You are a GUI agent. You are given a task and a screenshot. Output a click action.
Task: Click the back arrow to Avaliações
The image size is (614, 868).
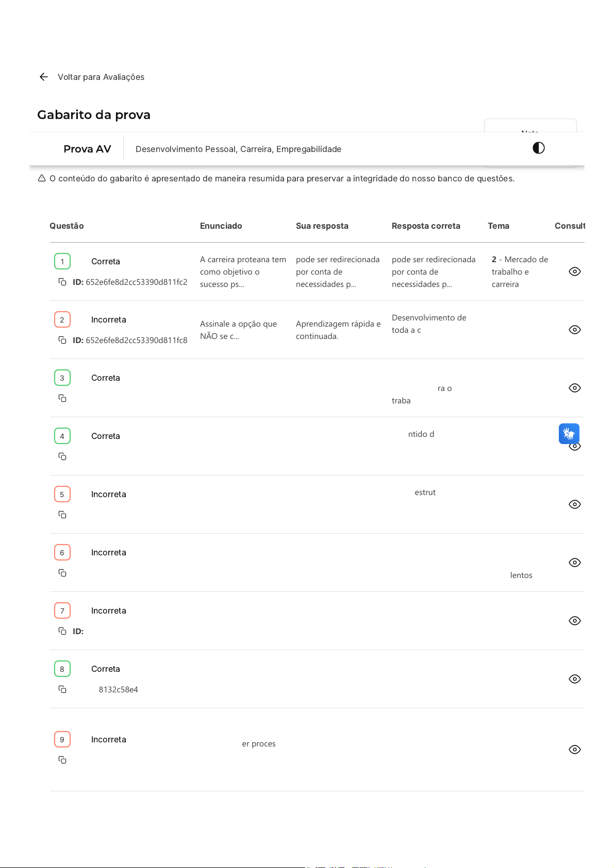coord(44,77)
